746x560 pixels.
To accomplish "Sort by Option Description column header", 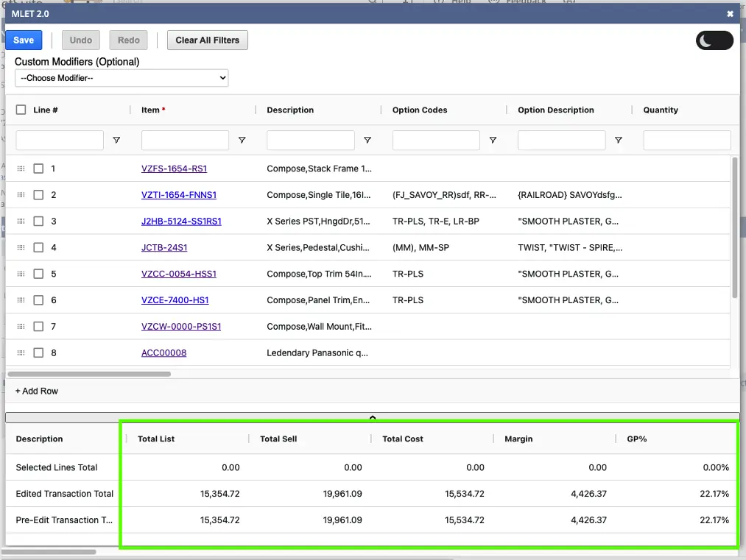I will pyautogui.click(x=556, y=110).
